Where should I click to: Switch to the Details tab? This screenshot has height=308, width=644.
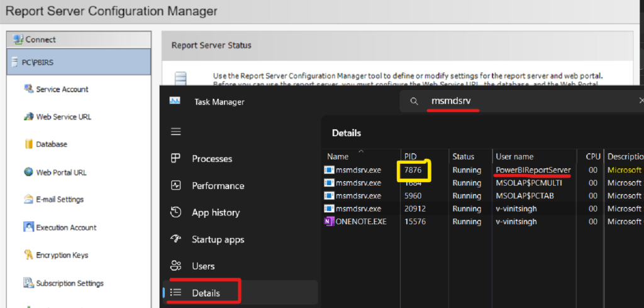pyautogui.click(x=240, y=293)
